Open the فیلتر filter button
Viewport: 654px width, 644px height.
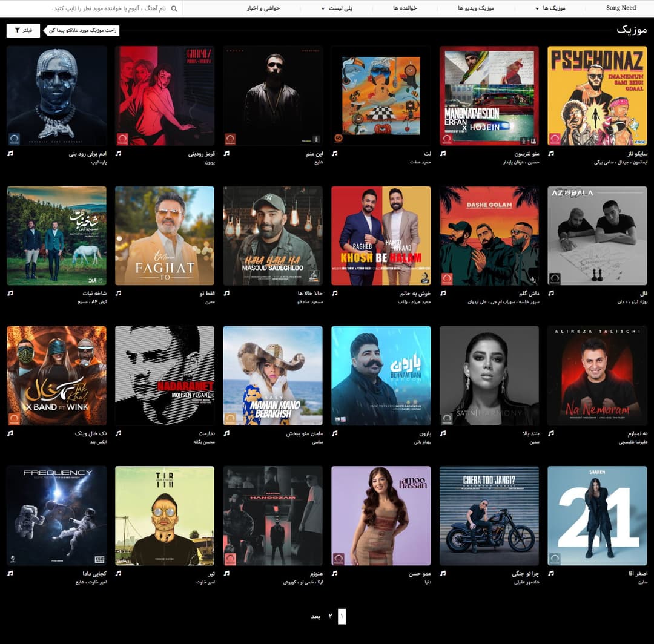[24, 30]
